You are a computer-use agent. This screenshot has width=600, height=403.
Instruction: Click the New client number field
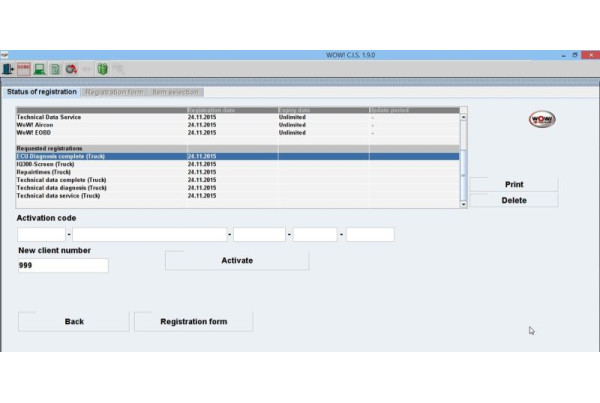[63, 266]
